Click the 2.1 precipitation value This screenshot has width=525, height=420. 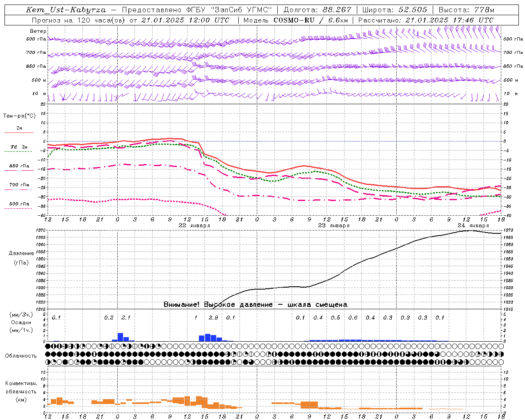(x=126, y=317)
